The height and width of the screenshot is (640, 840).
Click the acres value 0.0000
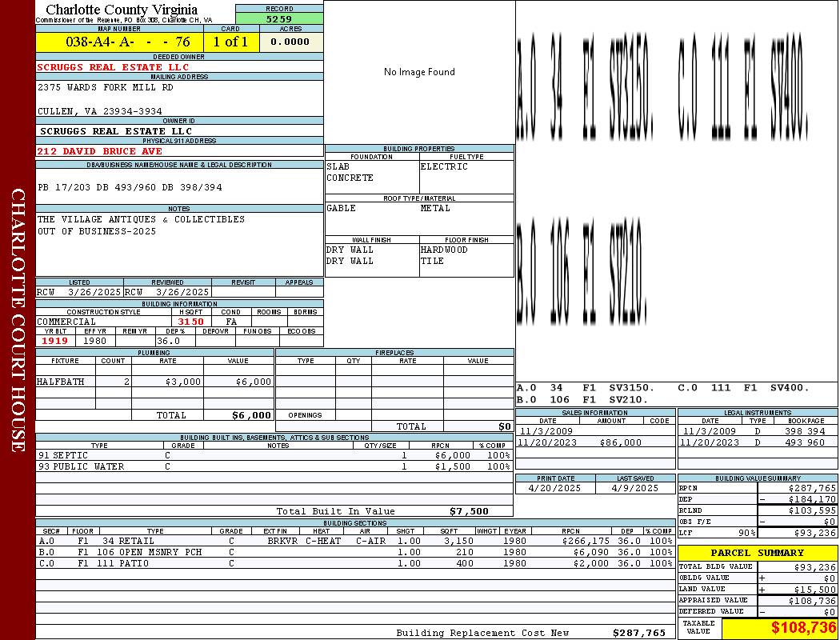click(290, 42)
